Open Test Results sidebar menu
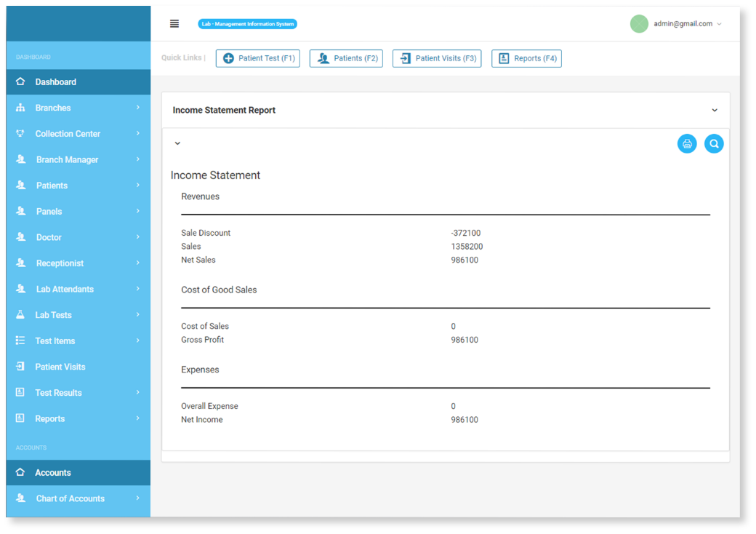This screenshot has height=534, width=756. click(78, 393)
